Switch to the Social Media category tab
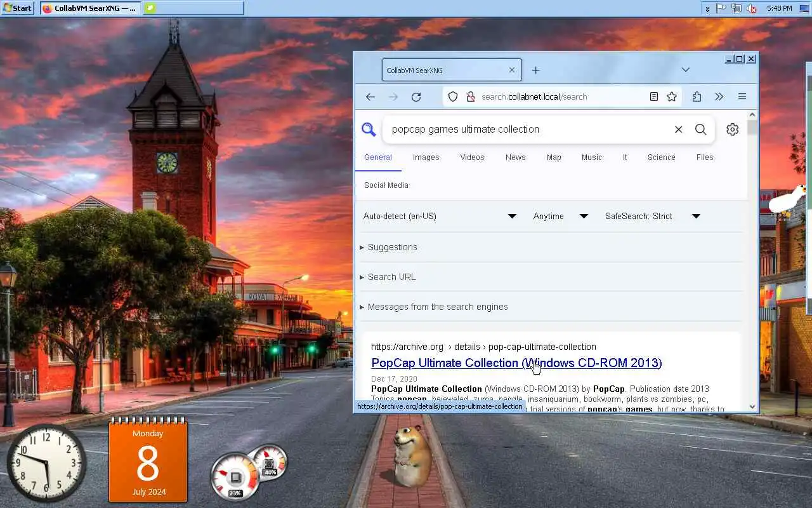 [386, 185]
